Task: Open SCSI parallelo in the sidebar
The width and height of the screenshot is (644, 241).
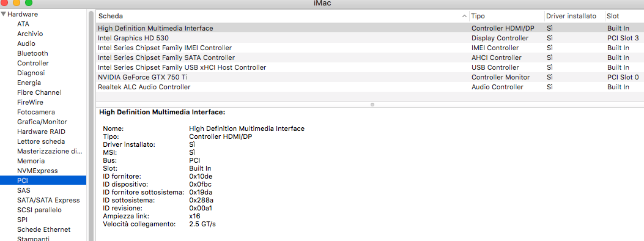Action: pyautogui.click(x=39, y=210)
